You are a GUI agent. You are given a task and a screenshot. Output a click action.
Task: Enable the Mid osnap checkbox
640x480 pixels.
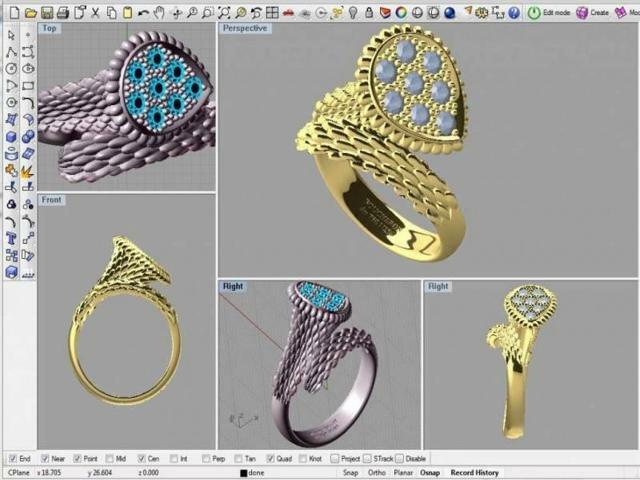coord(109,459)
